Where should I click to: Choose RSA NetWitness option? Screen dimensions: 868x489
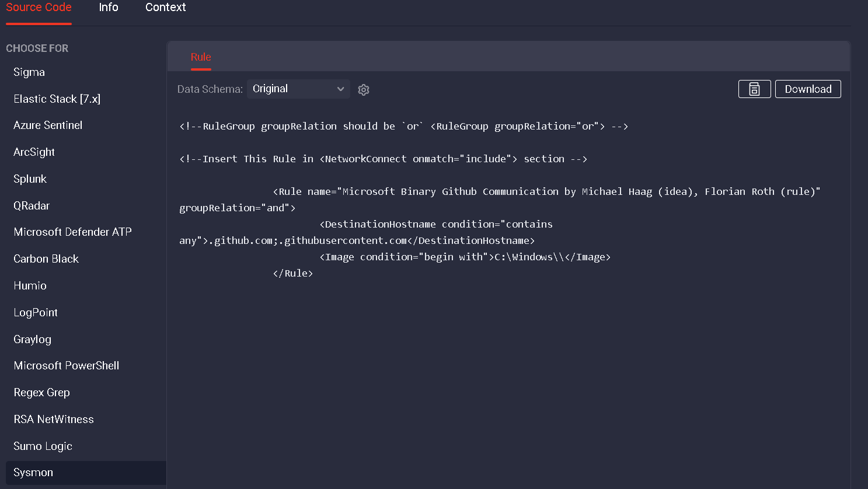coord(54,420)
